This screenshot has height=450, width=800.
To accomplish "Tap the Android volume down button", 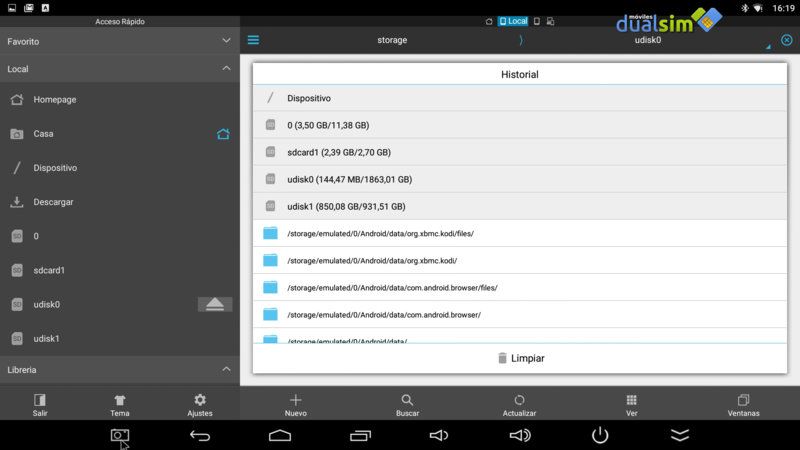I will 439,435.
